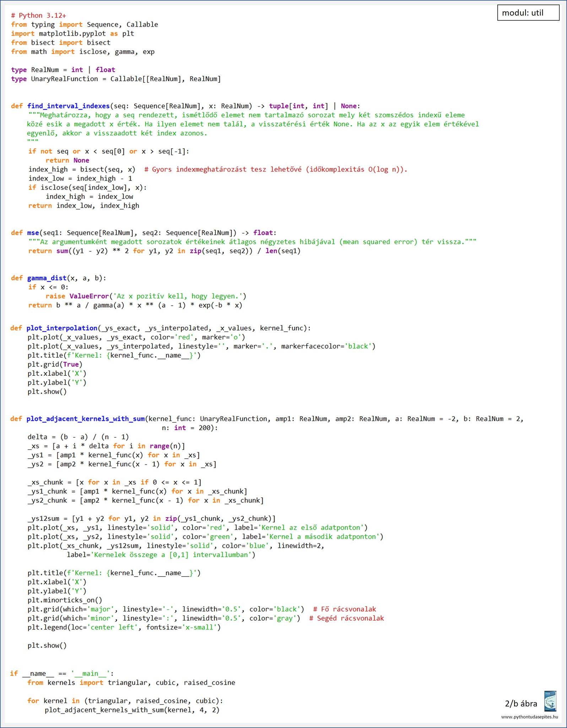Click the '_xs_chunk = [x for x in _xs' line
The height and width of the screenshot is (728, 567).
click(114, 482)
